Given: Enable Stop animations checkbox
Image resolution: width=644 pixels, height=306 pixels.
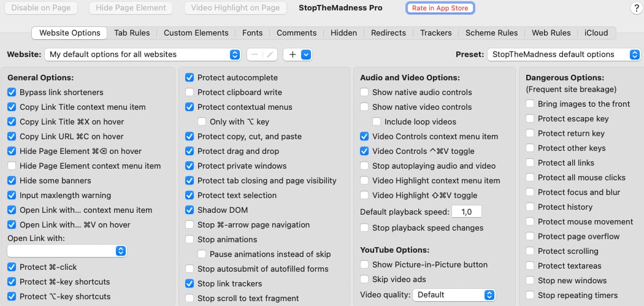Looking at the screenshot, I should 190,239.
